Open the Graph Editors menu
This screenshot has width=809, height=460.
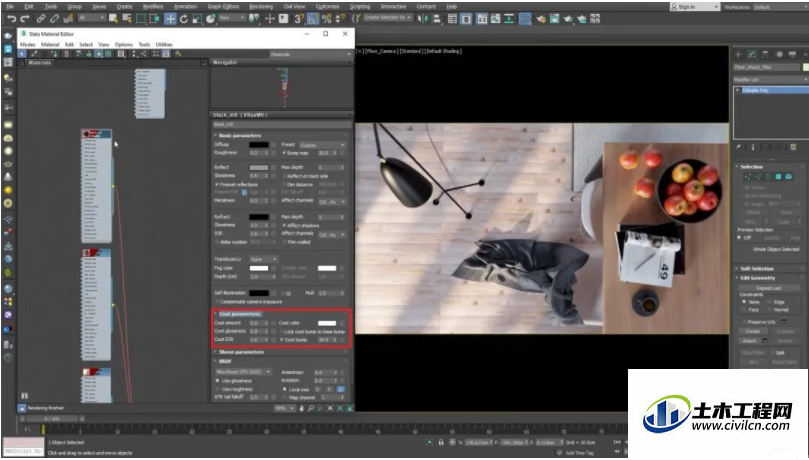[x=223, y=7]
